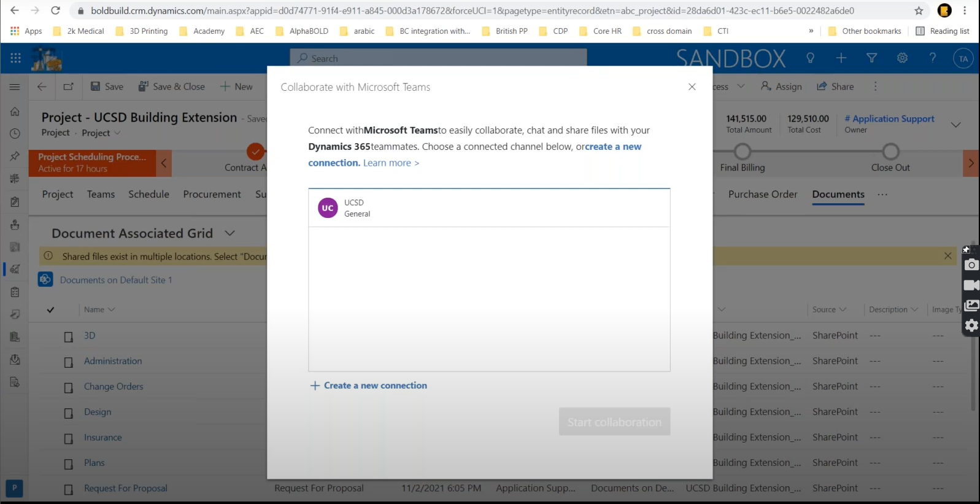Select the UCSD General channel

(x=488, y=208)
